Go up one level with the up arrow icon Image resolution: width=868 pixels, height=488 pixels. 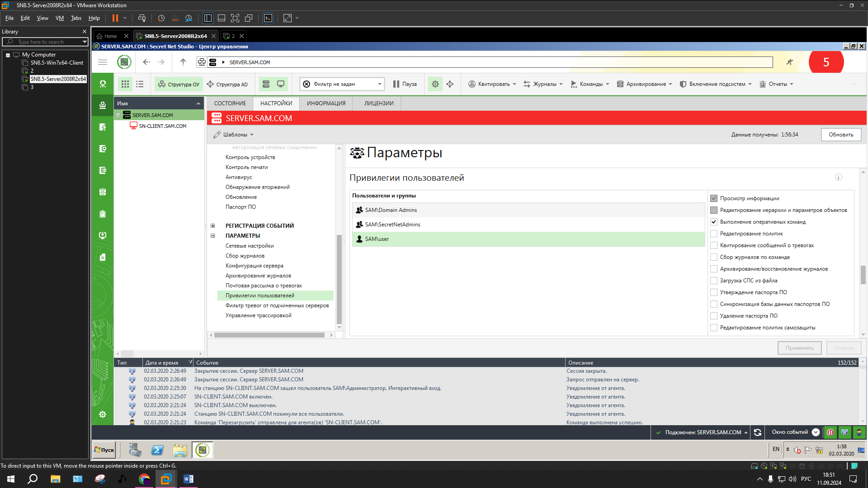pyautogui.click(x=183, y=62)
